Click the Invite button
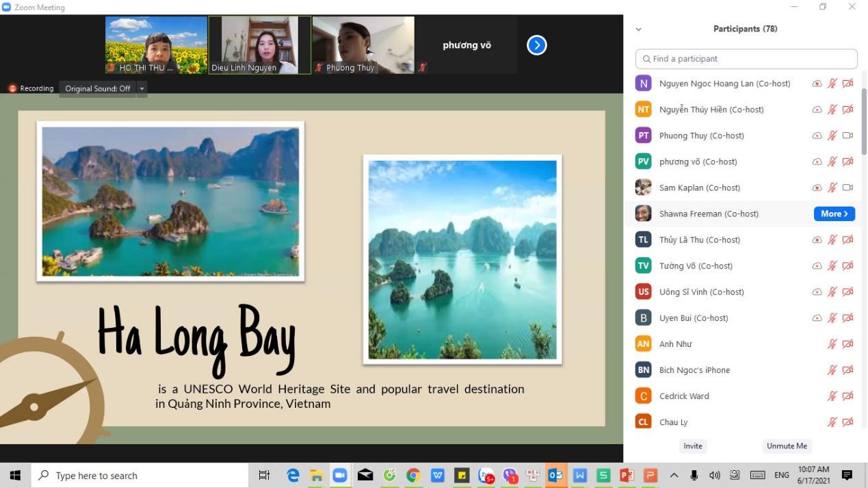 pos(692,446)
